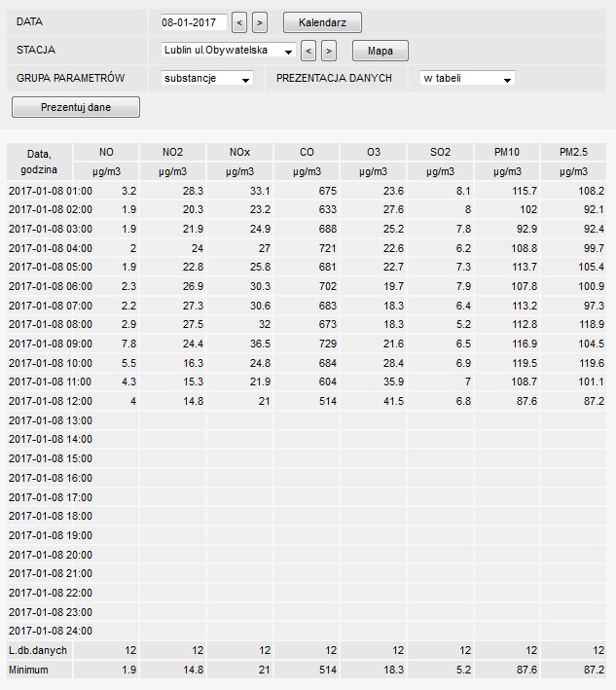Select row 2017-01-08 03:00 timestamp

[x=51, y=229]
